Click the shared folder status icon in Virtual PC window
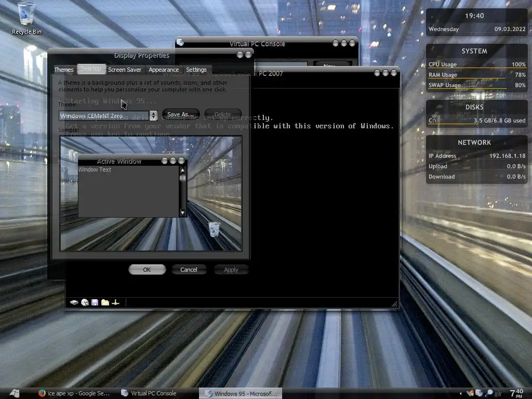Viewport: 532px width, 399px height. 105,302
